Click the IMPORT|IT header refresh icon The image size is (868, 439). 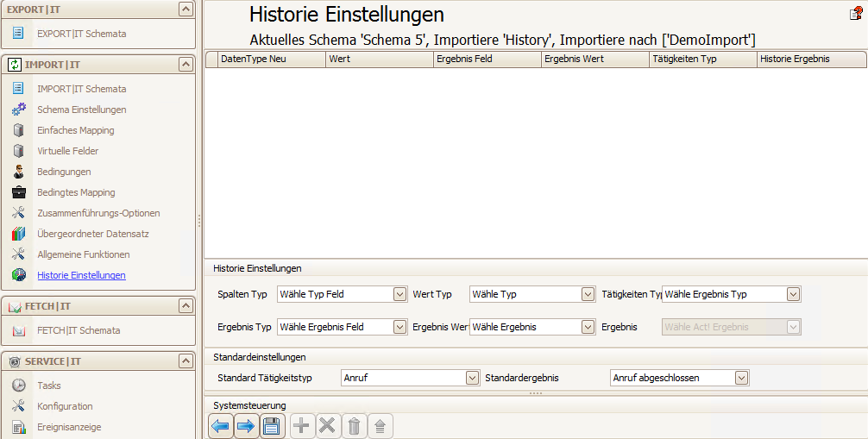[x=15, y=65]
